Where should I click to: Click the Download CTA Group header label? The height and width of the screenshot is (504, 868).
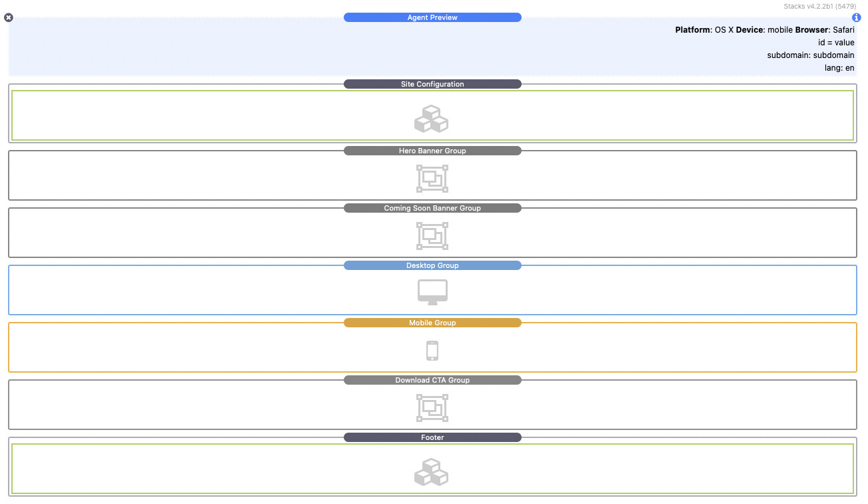432,380
